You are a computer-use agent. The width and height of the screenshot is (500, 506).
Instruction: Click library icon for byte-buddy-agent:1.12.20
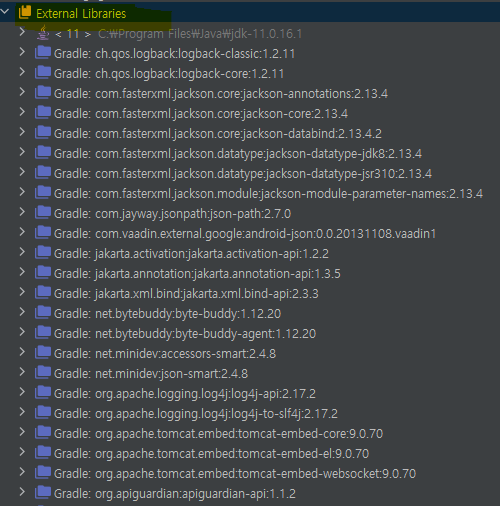[43, 332]
